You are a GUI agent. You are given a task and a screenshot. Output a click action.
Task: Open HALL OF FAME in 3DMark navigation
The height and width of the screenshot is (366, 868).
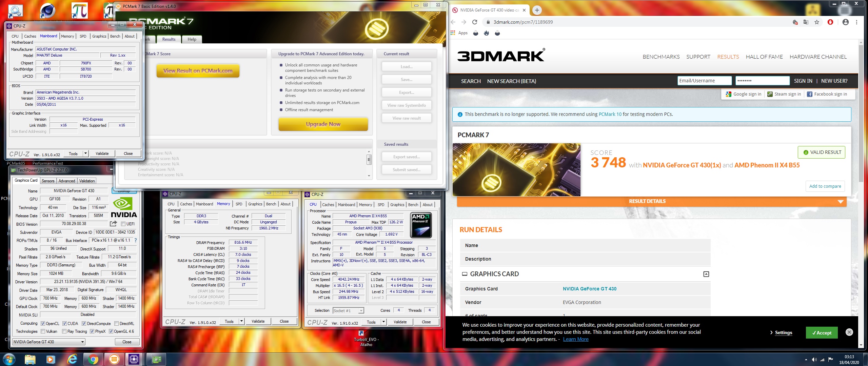[x=764, y=57]
